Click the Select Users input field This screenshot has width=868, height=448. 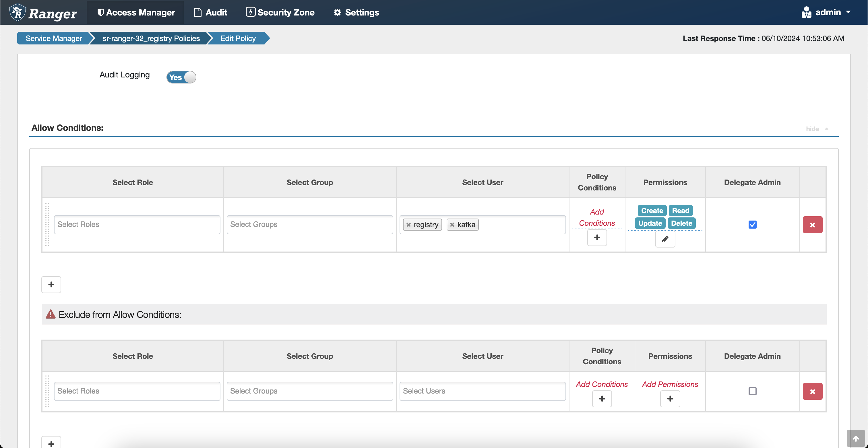pos(482,391)
